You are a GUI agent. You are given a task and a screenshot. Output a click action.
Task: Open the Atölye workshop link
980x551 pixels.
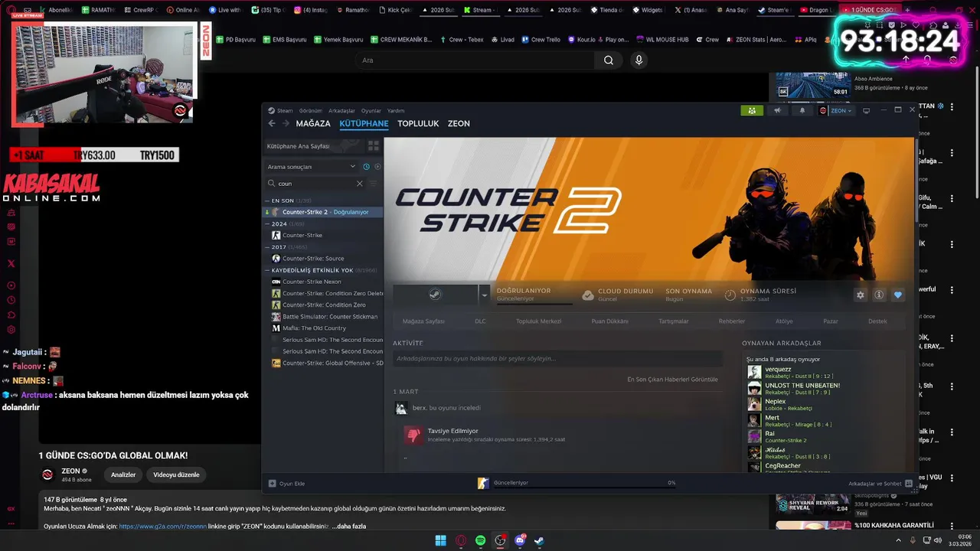tap(784, 321)
